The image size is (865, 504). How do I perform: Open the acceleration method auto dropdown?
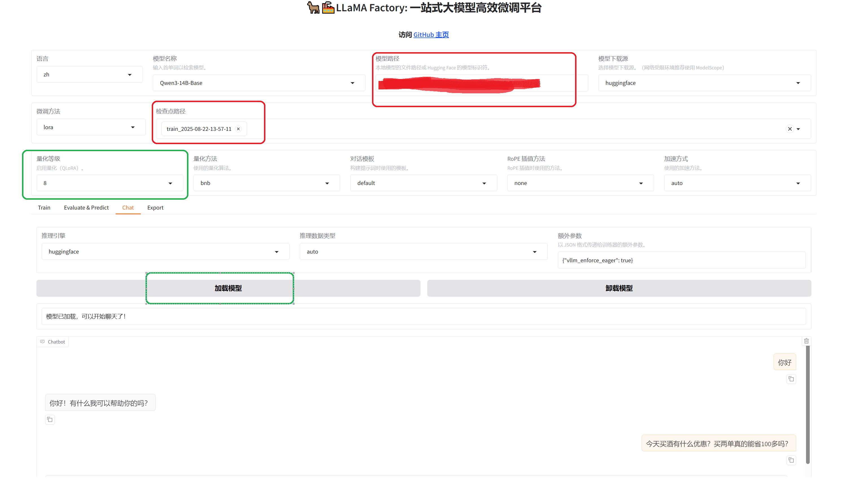click(737, 183)
